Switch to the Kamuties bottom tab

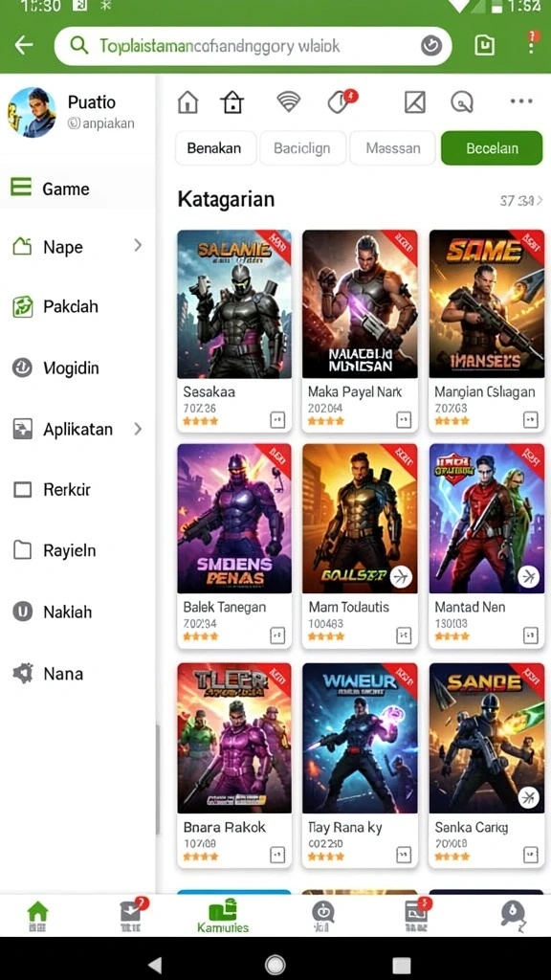pos(223,917)
